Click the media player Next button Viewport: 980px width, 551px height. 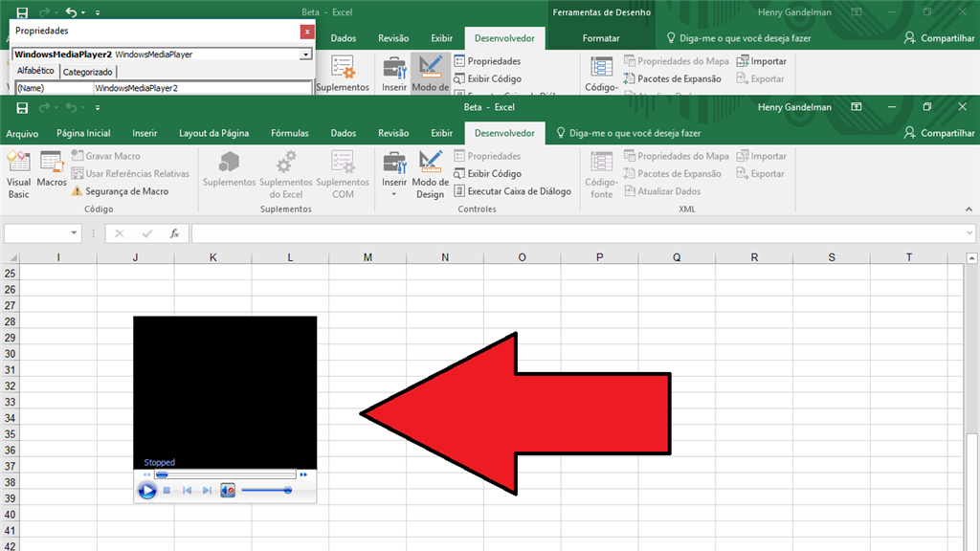point(207,491)
